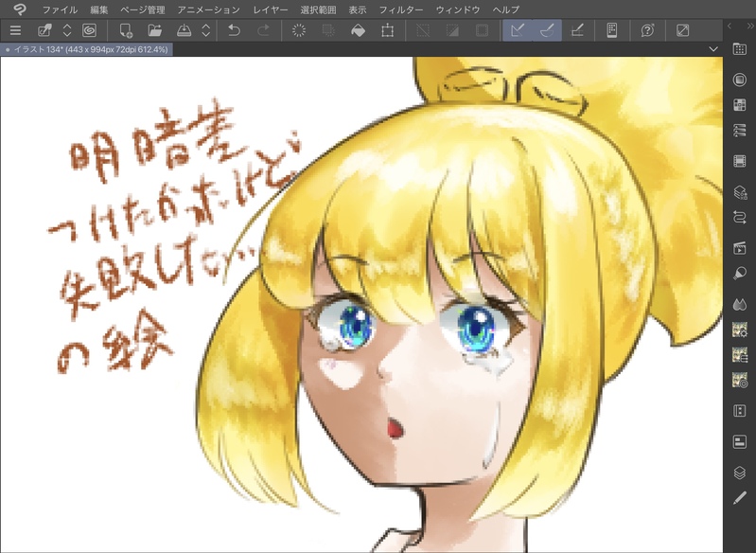Open the thumbnail-with-target palette icon
The image size is (756, 553).
coord(740,380)
